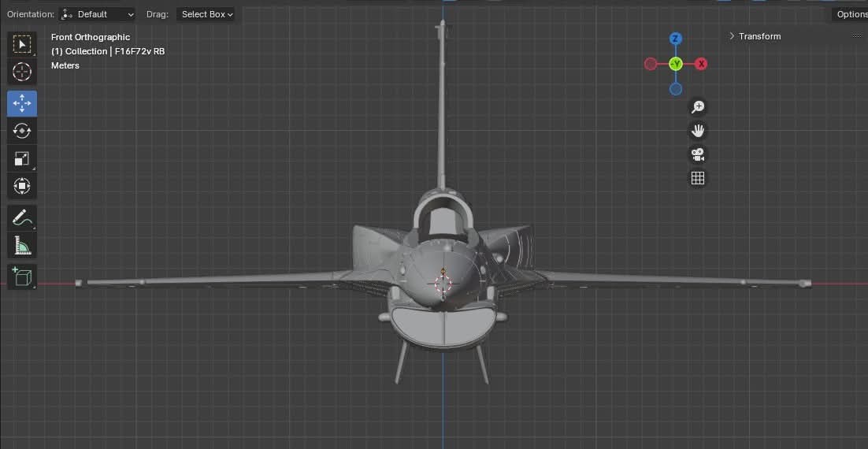Open the Drag Select Box dropdown

click(206, 14)
